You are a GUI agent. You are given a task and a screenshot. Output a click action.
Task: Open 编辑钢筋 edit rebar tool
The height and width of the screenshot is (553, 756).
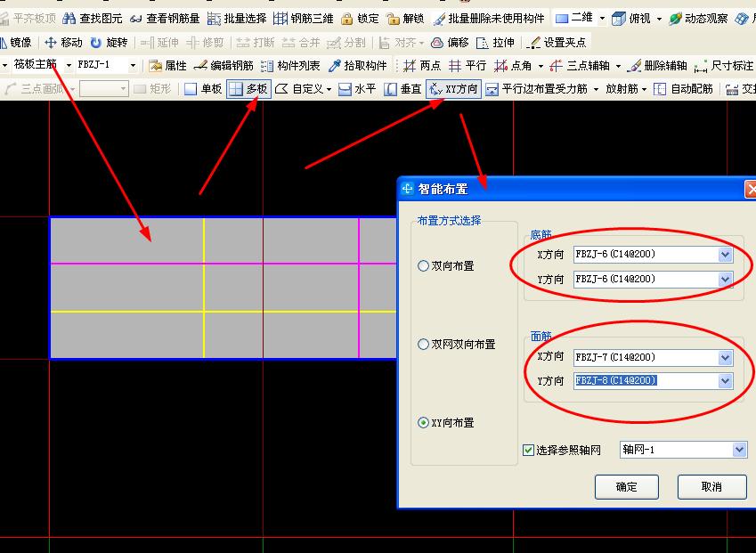224,66
